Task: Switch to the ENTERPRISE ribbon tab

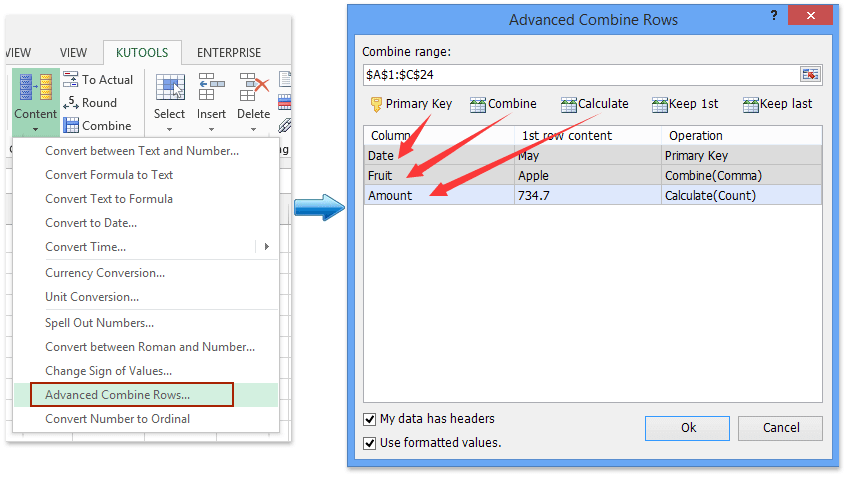Action: (x=229, y=52)
